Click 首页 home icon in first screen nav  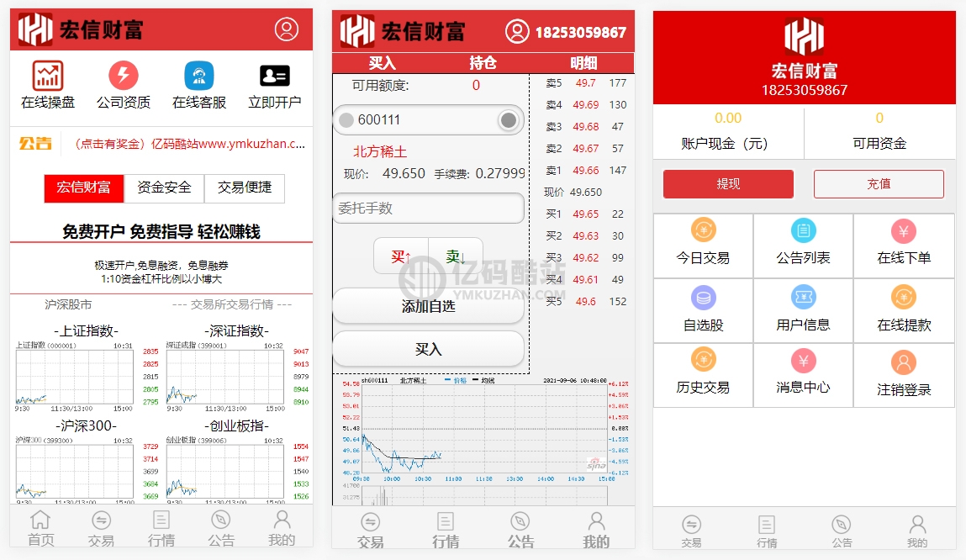(40, 520)
